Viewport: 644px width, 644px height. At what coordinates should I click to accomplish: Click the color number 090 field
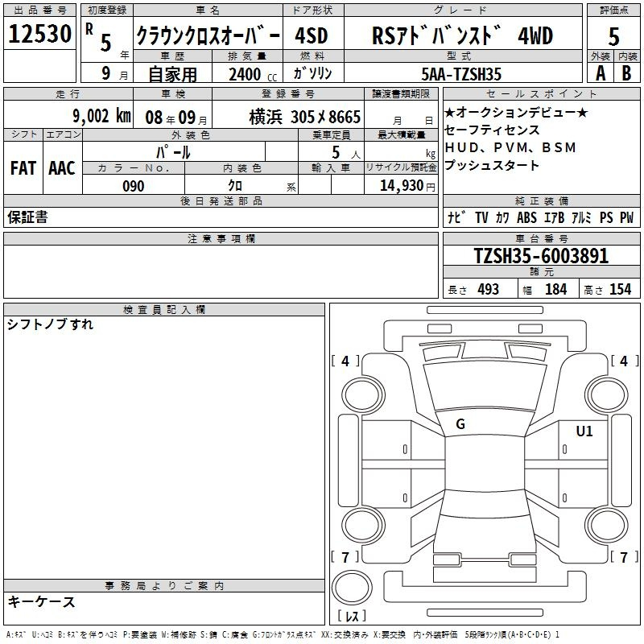134,186
